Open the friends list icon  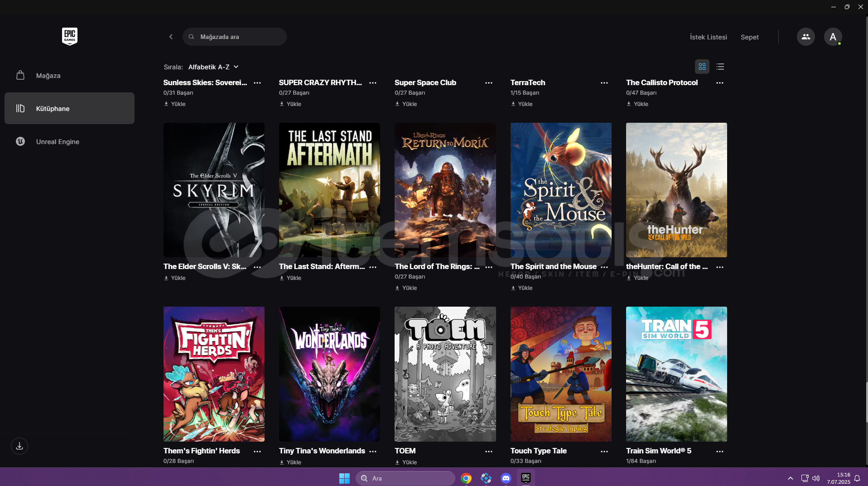coord(805,37)
